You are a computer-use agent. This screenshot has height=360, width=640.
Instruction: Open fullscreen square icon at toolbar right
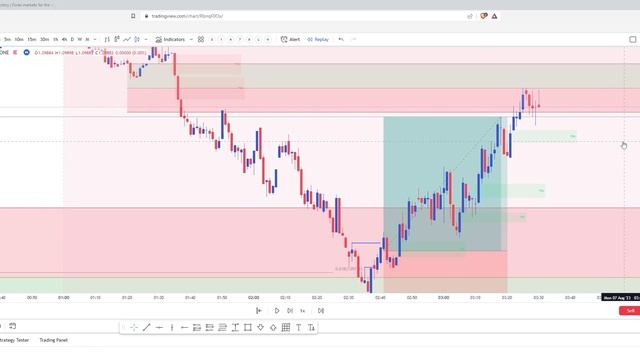[633, 40]
